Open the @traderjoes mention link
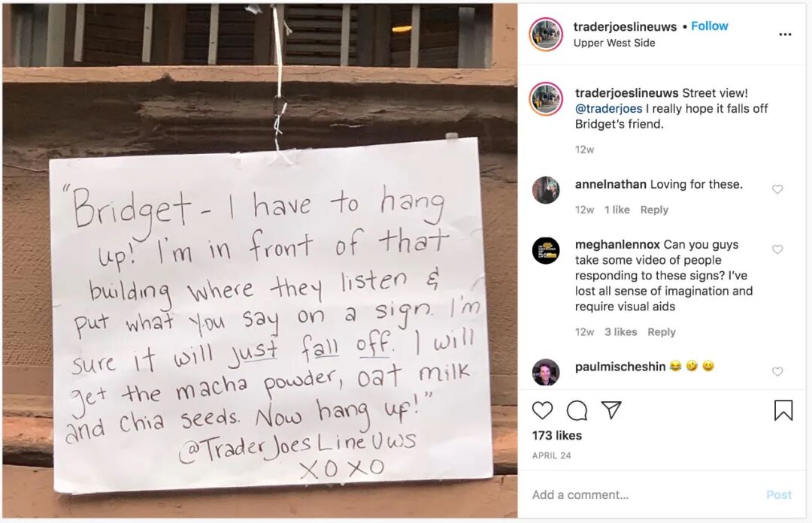Viewport: 812px width, 523px height. pos(608,109)
